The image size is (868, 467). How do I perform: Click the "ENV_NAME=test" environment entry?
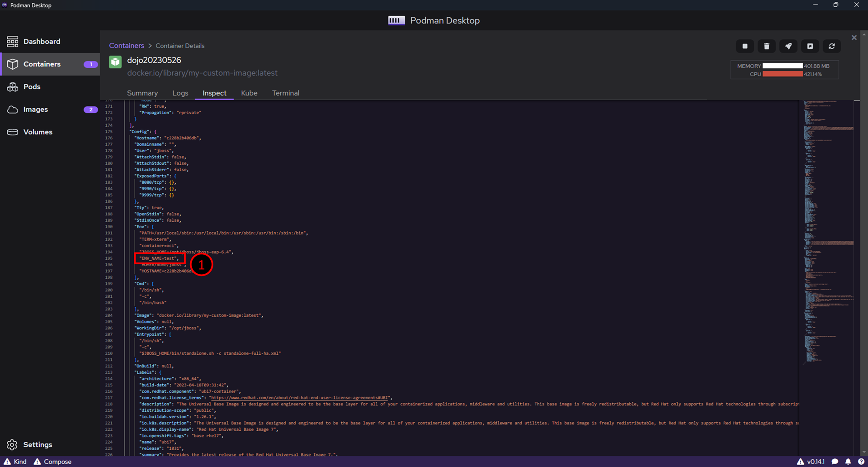(x=159, y=258)
